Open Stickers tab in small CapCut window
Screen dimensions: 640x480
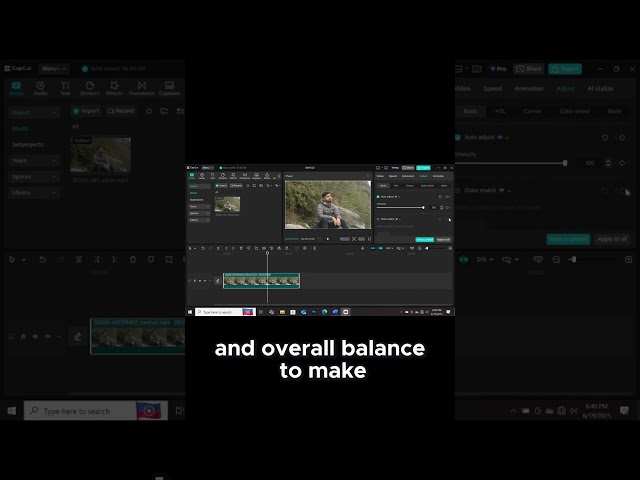223,176
